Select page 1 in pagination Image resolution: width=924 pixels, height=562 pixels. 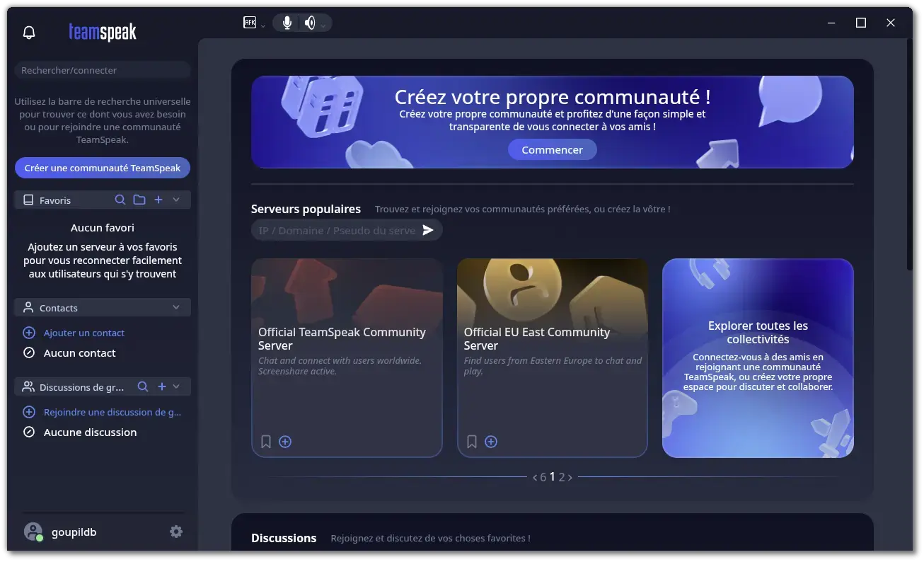pyautogui.click(x=553, y=478)
